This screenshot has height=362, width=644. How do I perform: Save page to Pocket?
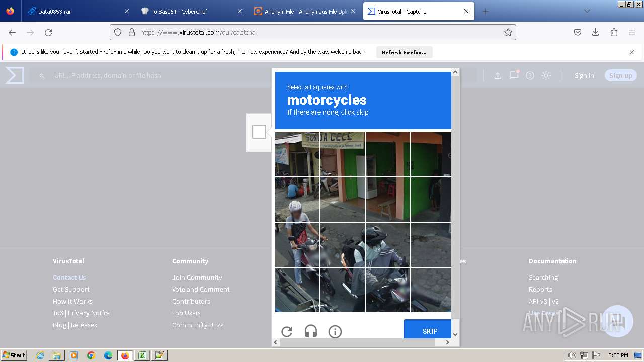pyautogui.click(x=578, y=32)
